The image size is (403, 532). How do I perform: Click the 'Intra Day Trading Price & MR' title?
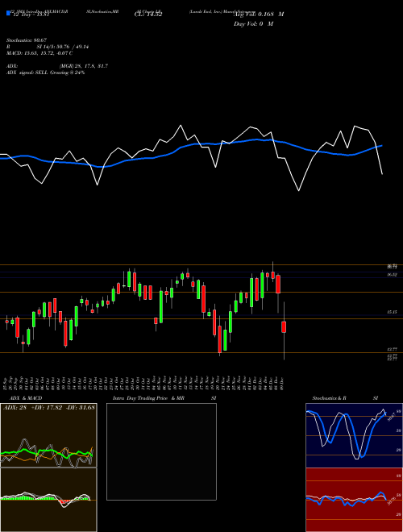(x=148, y=398)
